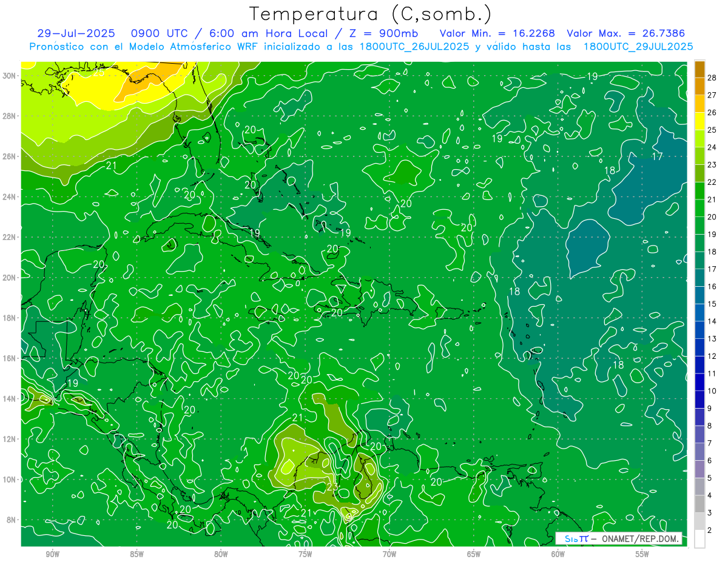The image size is (728, 562).
Task: Click 'Valor Min. = 16.2268' text
Action: pos(497,33)
